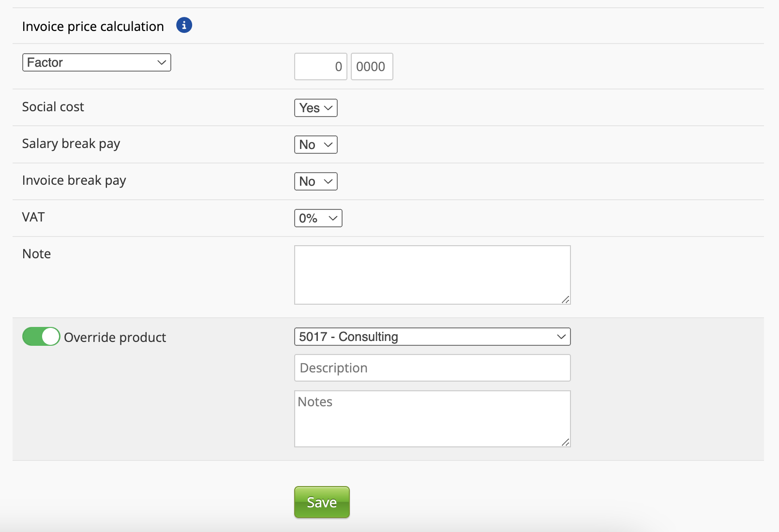Focus the override product Notes text area
Image resolution: width=779 pixels, height=532 pixels.
432,419
